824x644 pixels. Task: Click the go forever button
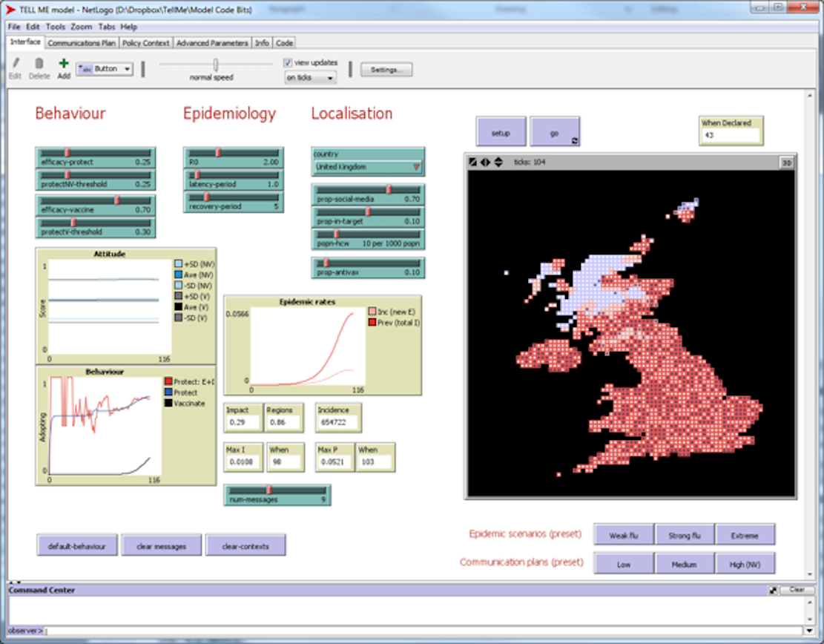tap(555, 133)
